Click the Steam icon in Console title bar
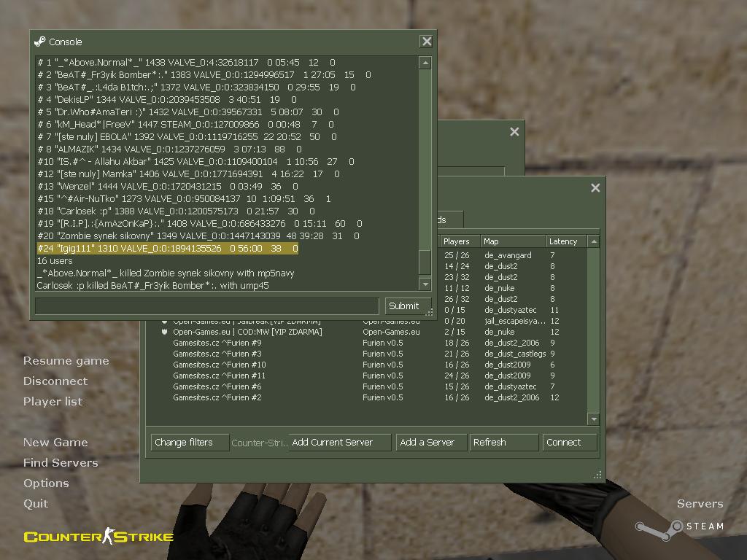The height and width of the screenshot is (560, 747). (40, 42)
